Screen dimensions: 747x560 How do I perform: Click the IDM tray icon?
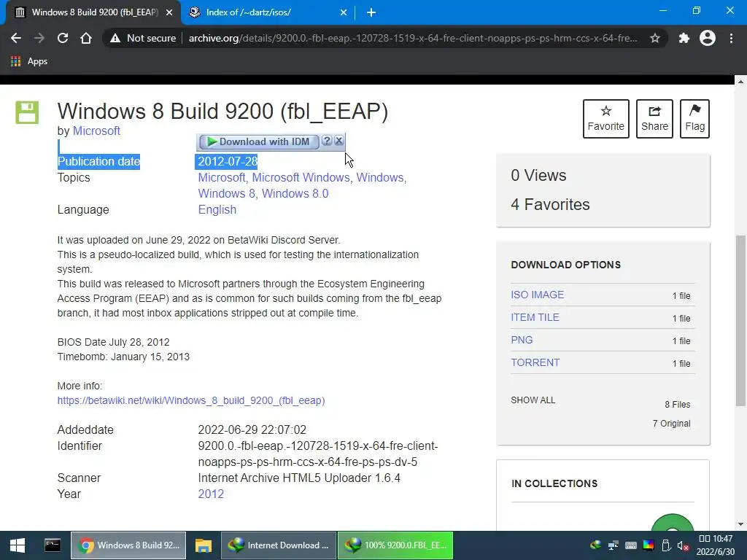[595, 545]
